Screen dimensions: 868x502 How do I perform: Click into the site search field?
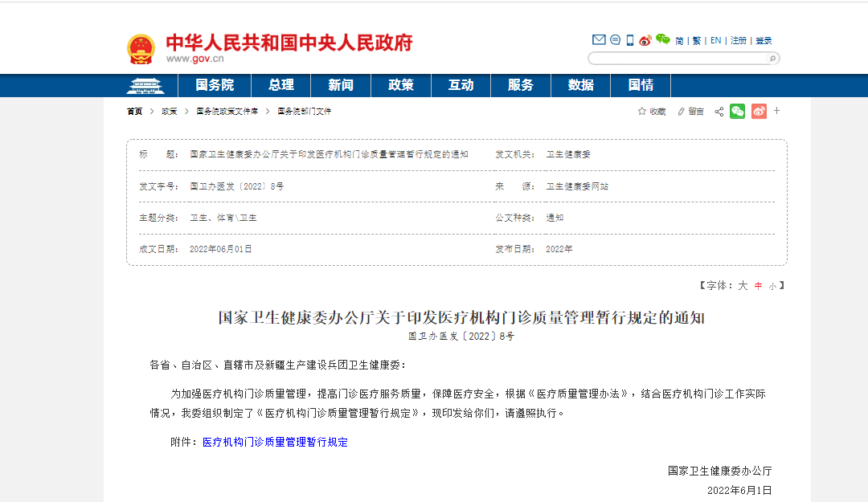[x=675, y=59]
